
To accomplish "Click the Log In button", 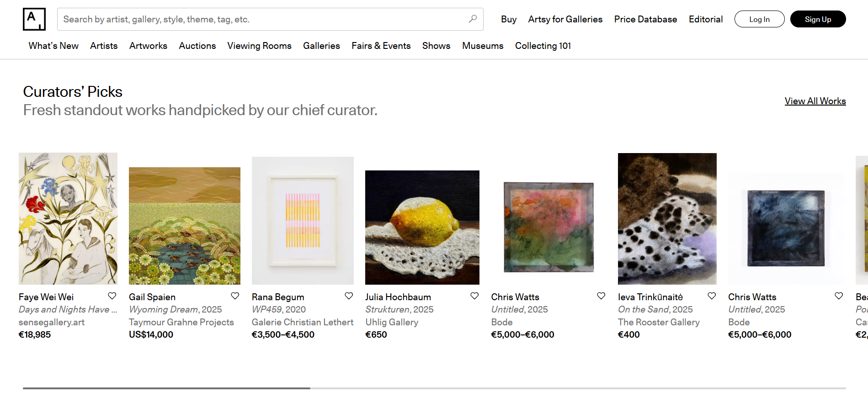I will [759, 19].
